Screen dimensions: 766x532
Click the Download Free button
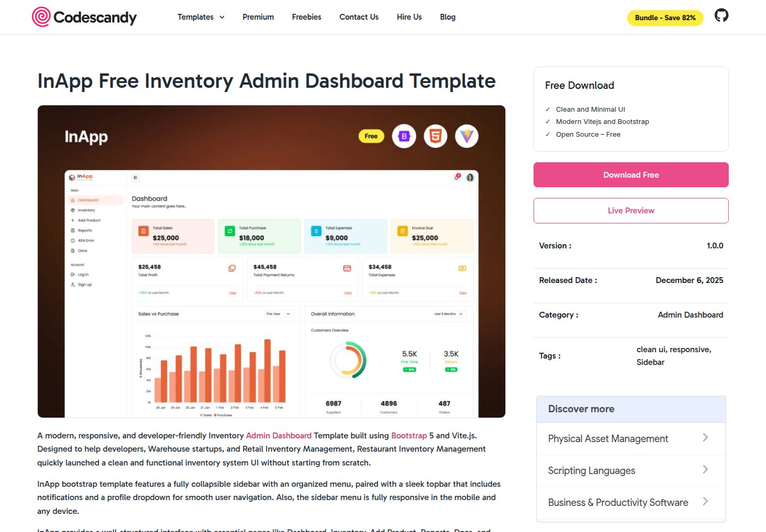[631, 175]
